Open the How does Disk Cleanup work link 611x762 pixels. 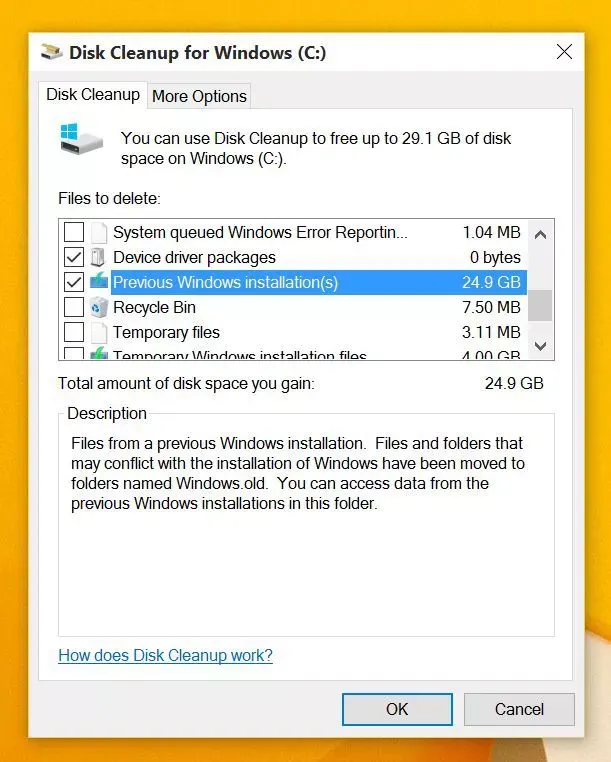coord(165,655)
